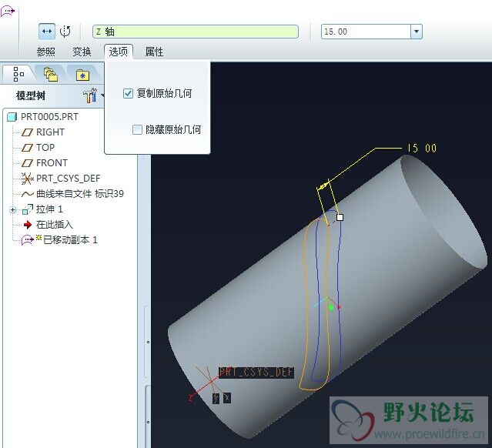Click the extrude icon beside 拉伸 1
The height and width of the screenshot is (448, 492).
tap(28, 209)
